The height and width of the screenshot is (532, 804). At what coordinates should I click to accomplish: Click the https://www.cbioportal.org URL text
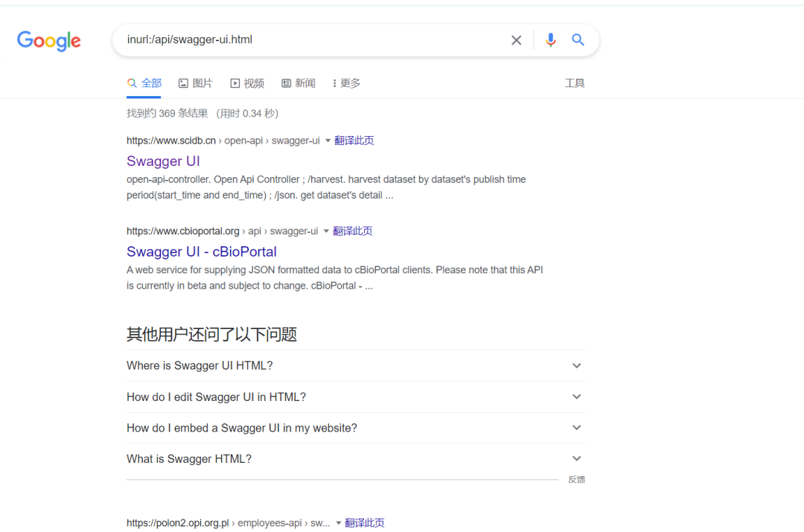coord(183,231)
